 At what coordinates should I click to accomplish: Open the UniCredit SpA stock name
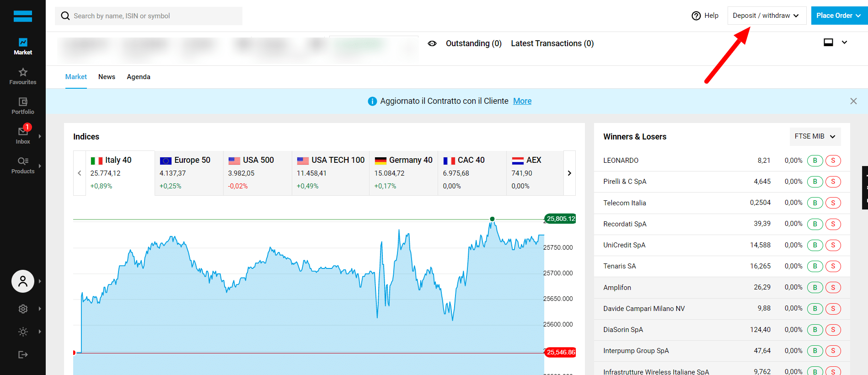pos(624,245)
